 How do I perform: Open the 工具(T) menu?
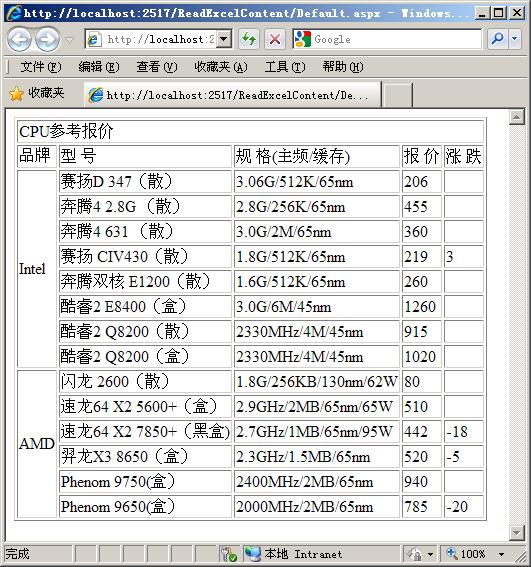point(285,67)
